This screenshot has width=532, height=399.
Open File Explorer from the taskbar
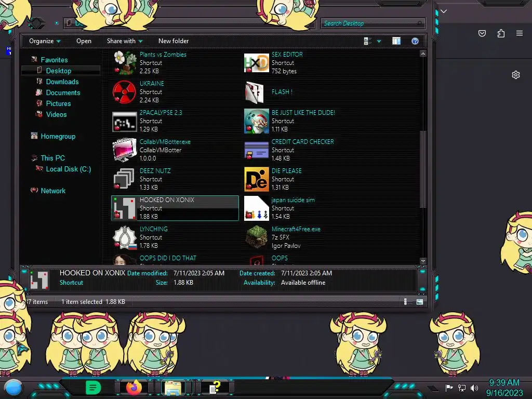click(173, 388)
